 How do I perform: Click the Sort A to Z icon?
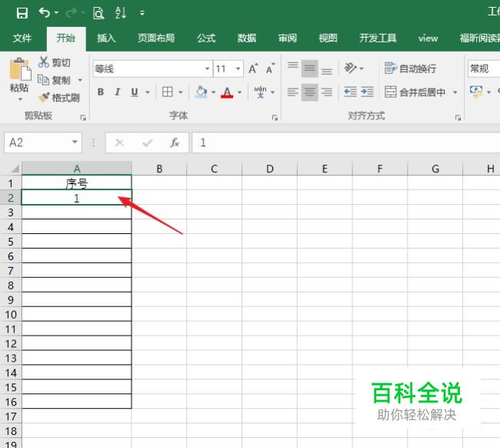121,13
